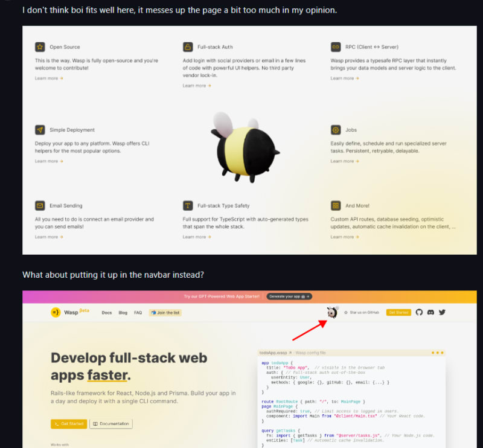
Task: Open the Docs menu item
Action: point(107,312)
